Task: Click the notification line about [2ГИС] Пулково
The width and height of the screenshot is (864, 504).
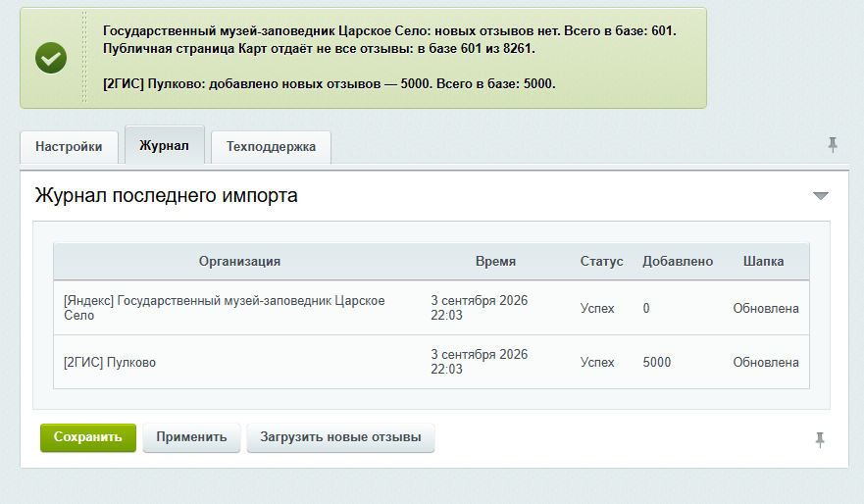Action: point(329,83)
